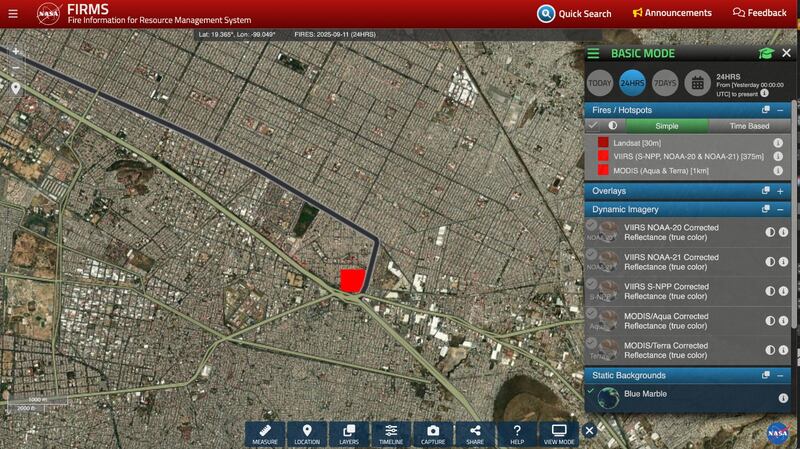
Task: Adjust opacity of VIIRS NOAA-20 layer
Action: (770, 232)
